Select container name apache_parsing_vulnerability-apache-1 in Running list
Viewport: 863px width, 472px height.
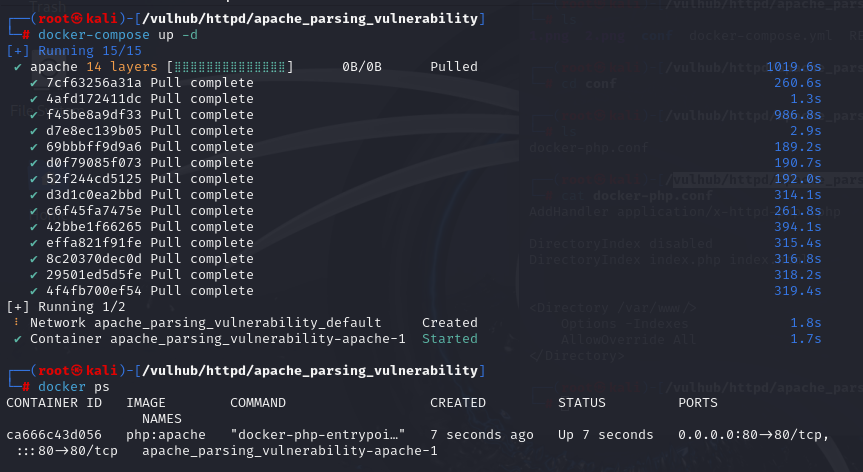click(x=258, y=339)
